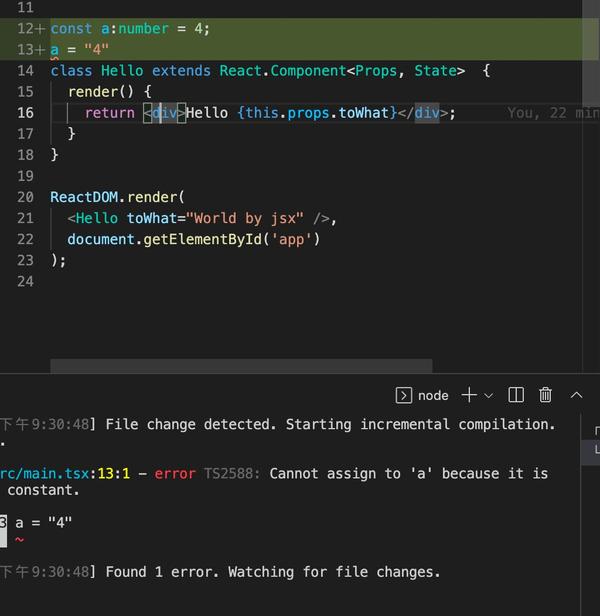
Task: Create a new terminal with plus icon
Action: (x=469, y=395)
